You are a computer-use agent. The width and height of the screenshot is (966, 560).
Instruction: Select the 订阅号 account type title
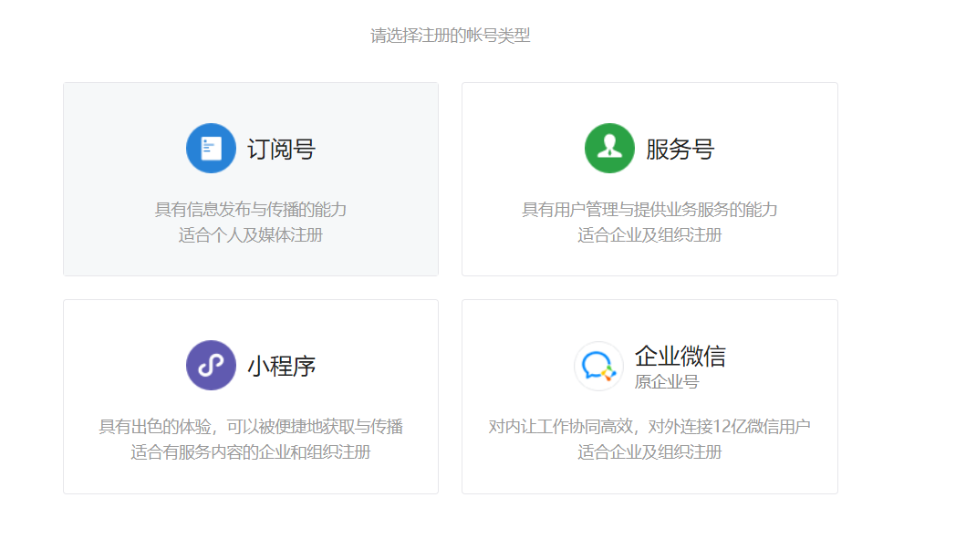pos(281,149)
